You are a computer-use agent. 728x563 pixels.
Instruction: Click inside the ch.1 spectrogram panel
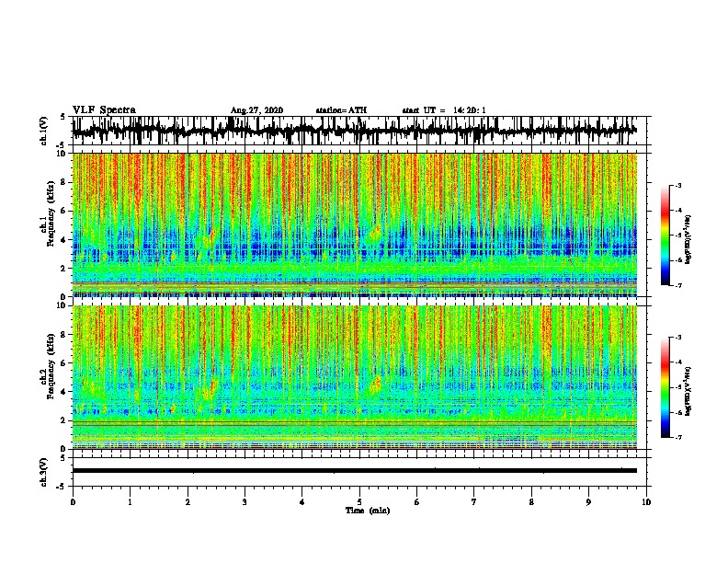pos(354,224)
